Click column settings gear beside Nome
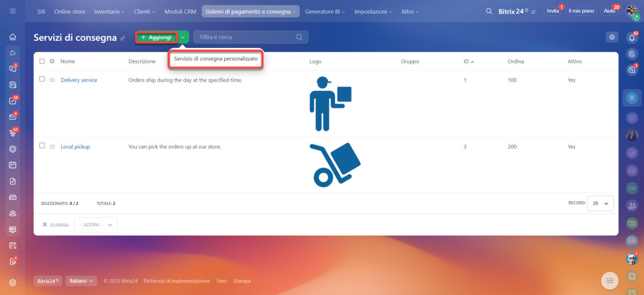644x295 pixels. pos(52,61)
